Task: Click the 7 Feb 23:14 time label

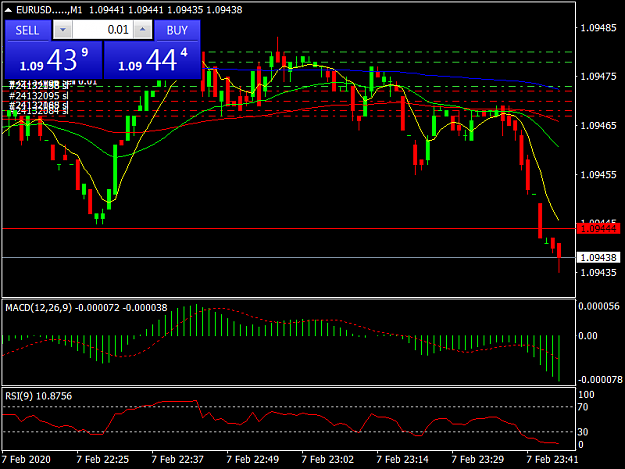Action: (x=402, y=459)
